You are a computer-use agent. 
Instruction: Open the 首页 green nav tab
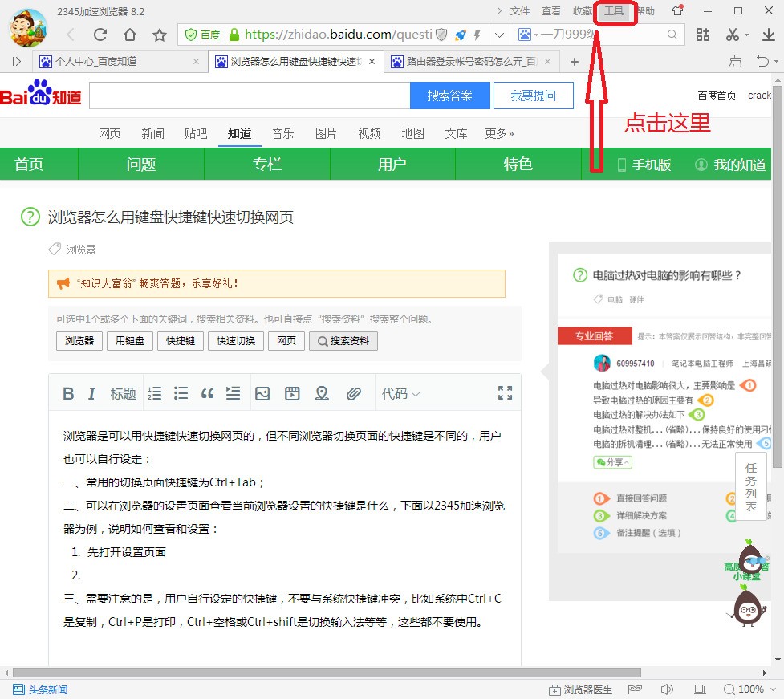click(x=29, y=164)
